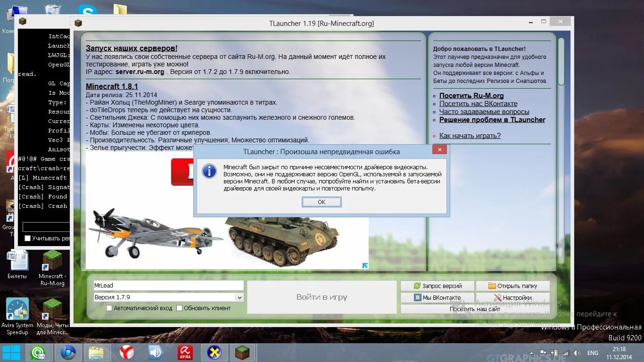
Task: Click ENG input language indicator
Action: click(x=593, y=353)
